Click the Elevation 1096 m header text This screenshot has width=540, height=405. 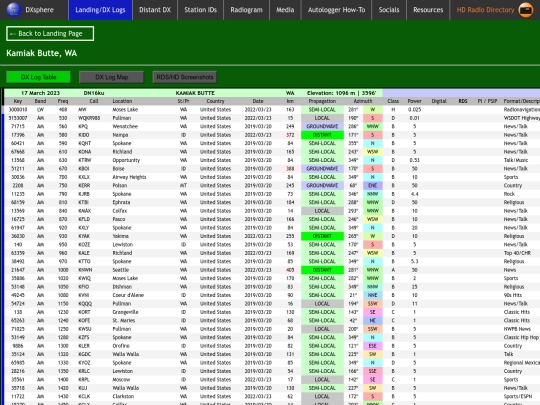pos(342,93)
